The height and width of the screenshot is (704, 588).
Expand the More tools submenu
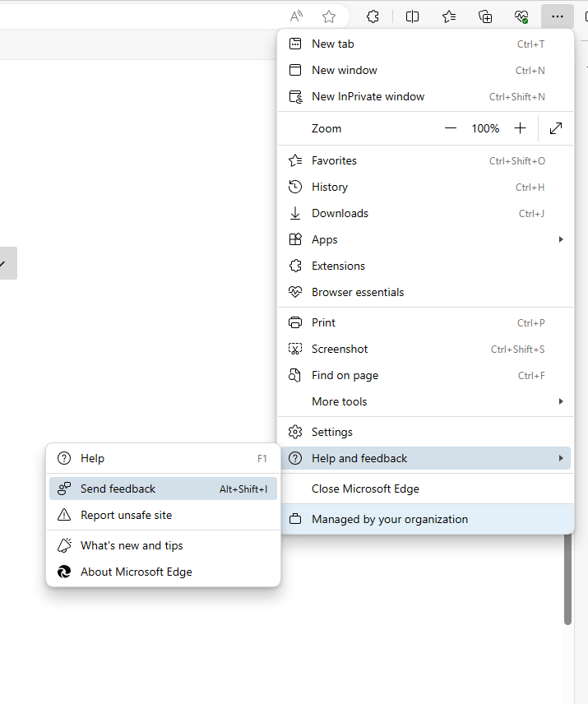(x=425, y=402)
